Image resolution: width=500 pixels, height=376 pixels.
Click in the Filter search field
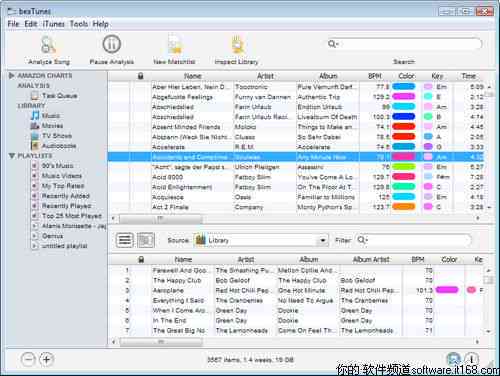pyautogui.click(x=413, y=240)
